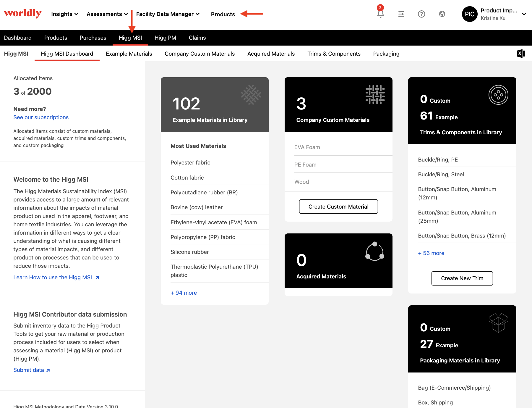Expand the Insights dropdown
This screenshot has width=532, height=408.
(x=65, y=14)
